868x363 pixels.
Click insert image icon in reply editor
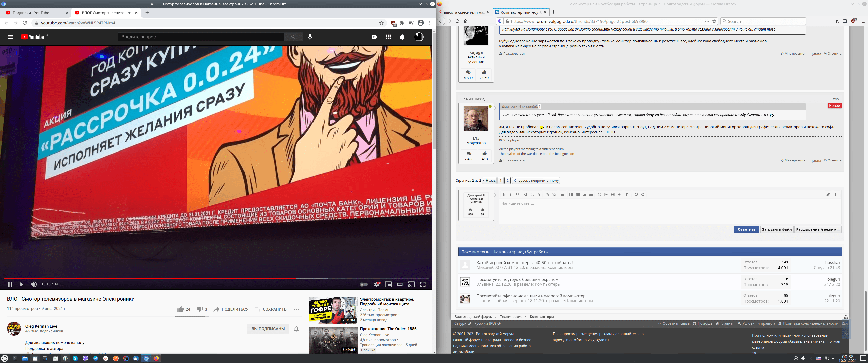coord(606,194)
